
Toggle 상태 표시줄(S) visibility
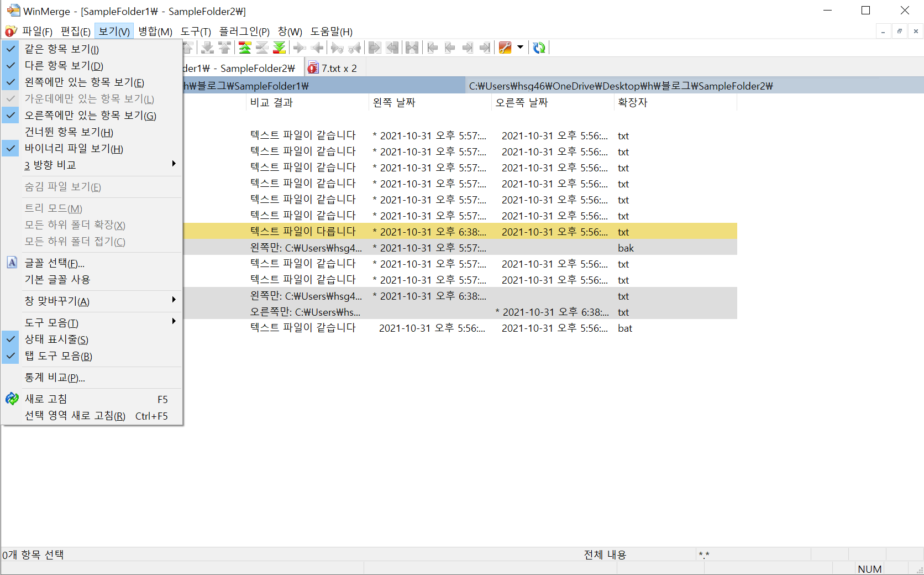(92, 339)
